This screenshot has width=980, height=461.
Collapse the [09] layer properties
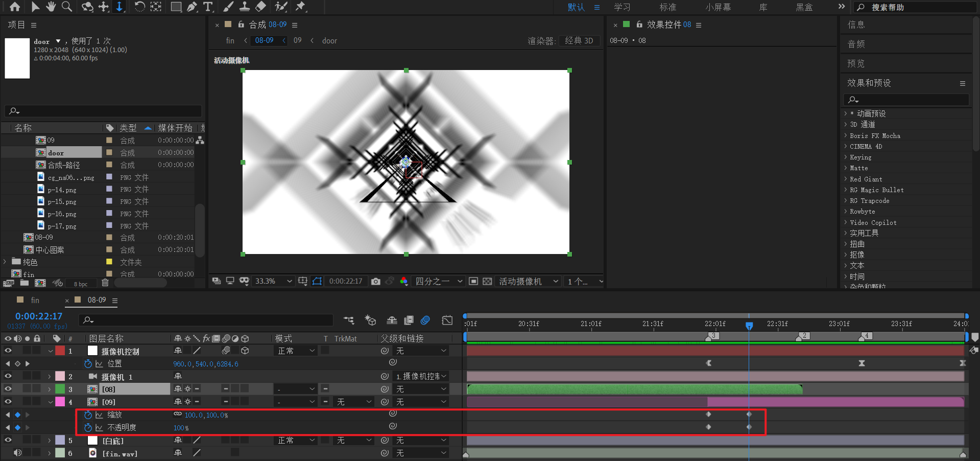[50, 402]
